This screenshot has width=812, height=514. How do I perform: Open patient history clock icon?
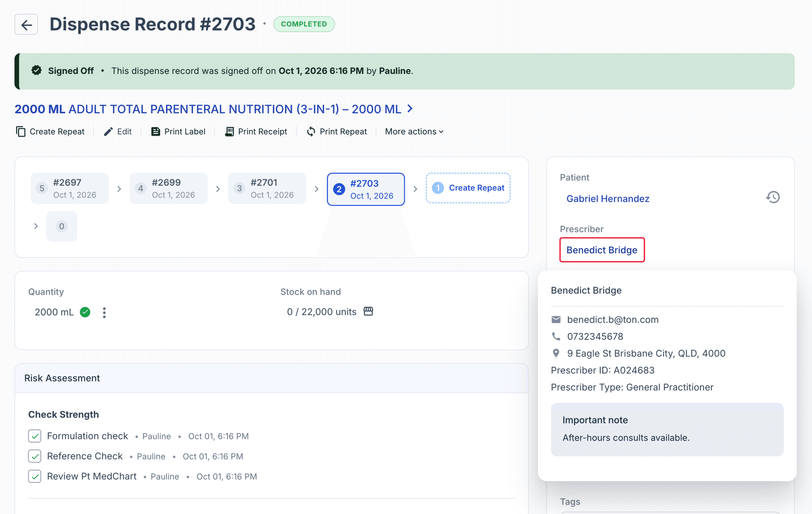[x=773, y=197]
